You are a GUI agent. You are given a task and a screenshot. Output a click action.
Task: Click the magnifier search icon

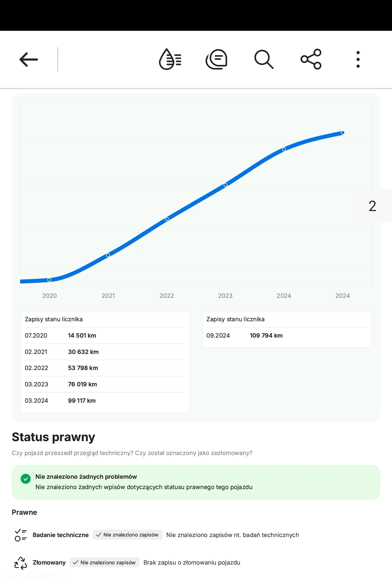tap(264, 59)
